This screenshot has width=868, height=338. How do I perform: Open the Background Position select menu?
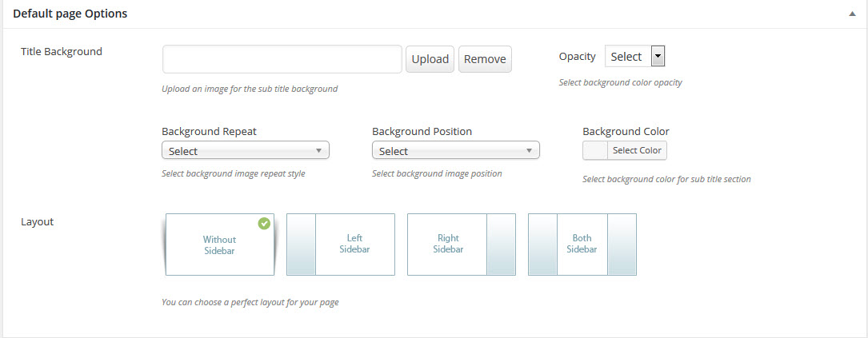click(455, 150)
